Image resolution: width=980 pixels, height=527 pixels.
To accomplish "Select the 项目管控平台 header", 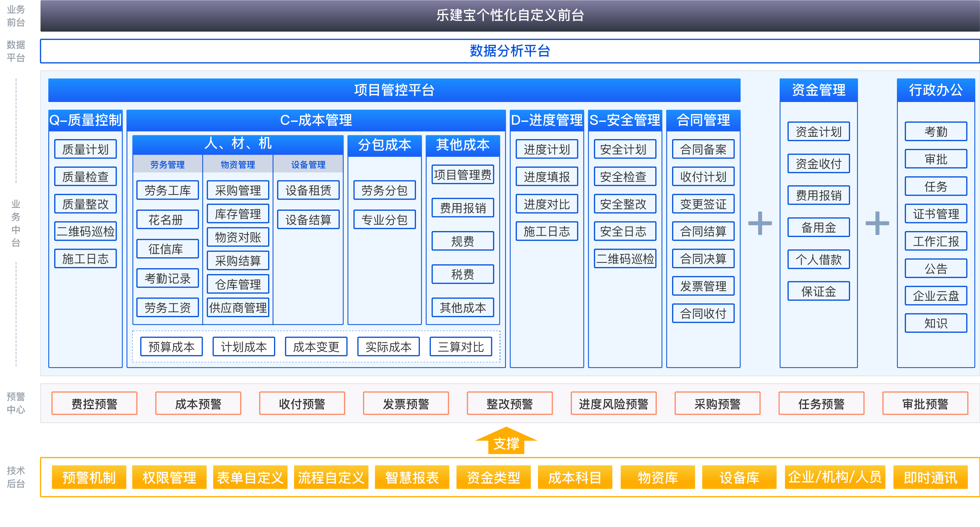I will click(394, 90).
